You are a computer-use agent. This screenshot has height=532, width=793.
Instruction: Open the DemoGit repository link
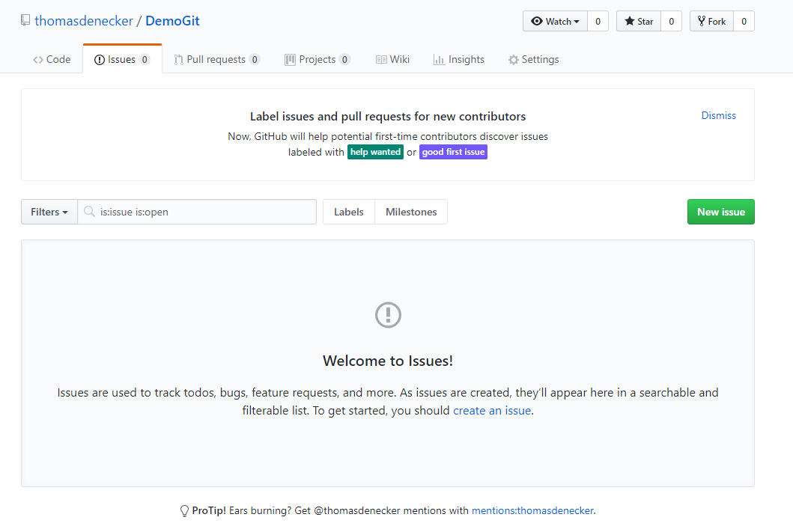[x=172, y=21]
